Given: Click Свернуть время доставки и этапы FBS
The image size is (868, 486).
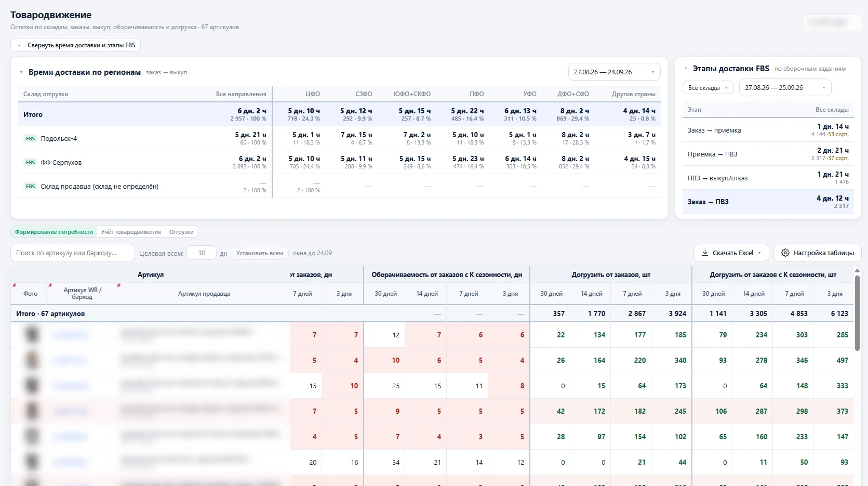Looking at the screenshot, I should click(x=75, y=45).
